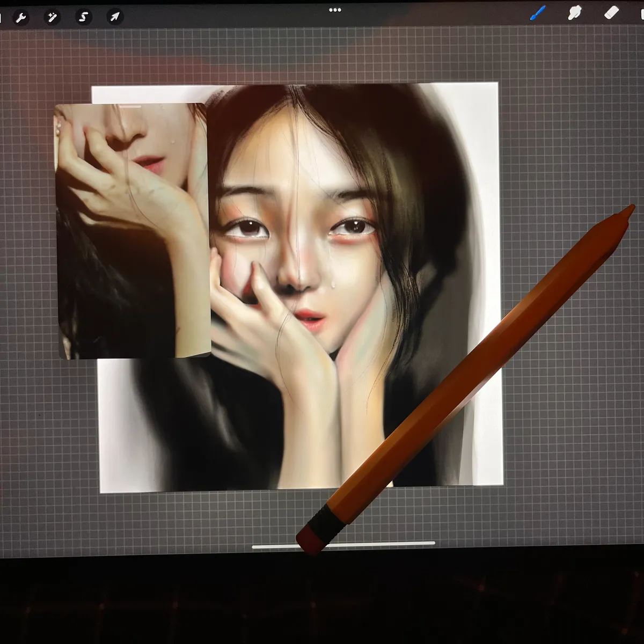Activate the Selection S-shaped tool

tap(83, 17)
